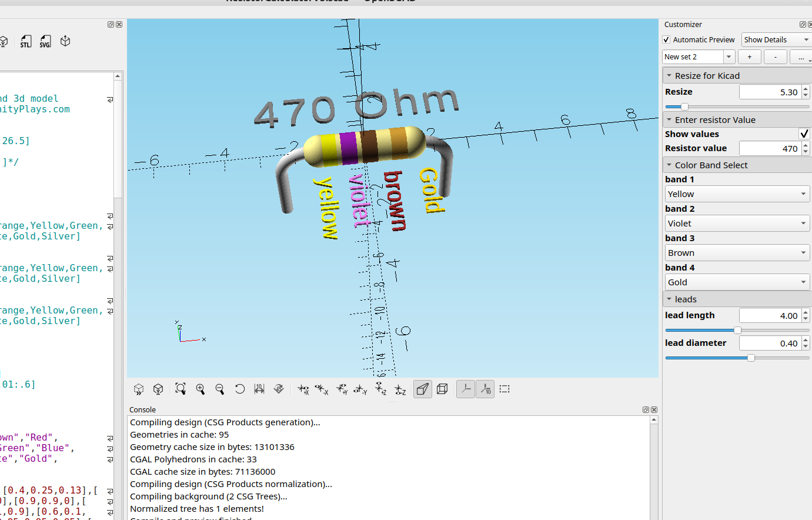
Task: Click the lead length slider handle
Action: 737,331
